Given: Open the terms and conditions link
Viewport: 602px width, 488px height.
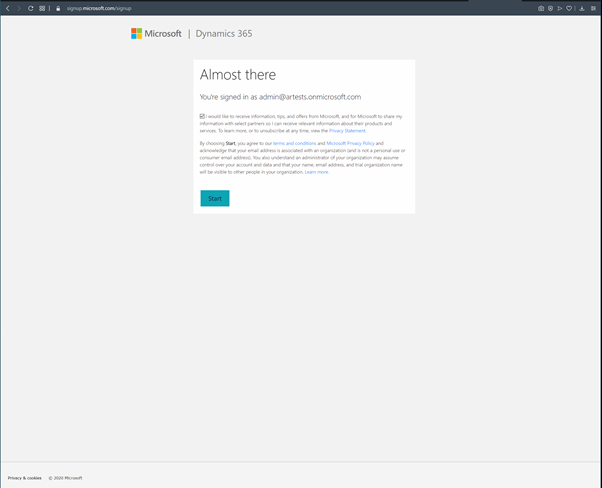Looking at the screenshot, I should click(294, 143).
